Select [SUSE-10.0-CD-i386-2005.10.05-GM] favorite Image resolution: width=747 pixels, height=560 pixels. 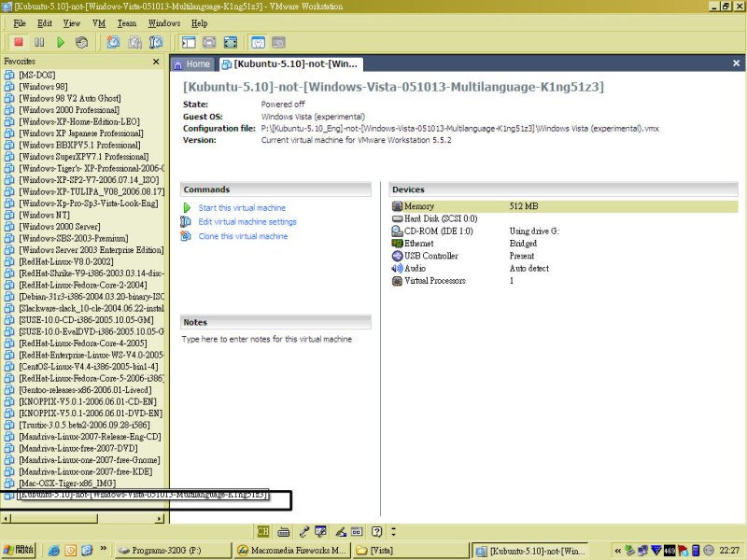pos(86,320)
